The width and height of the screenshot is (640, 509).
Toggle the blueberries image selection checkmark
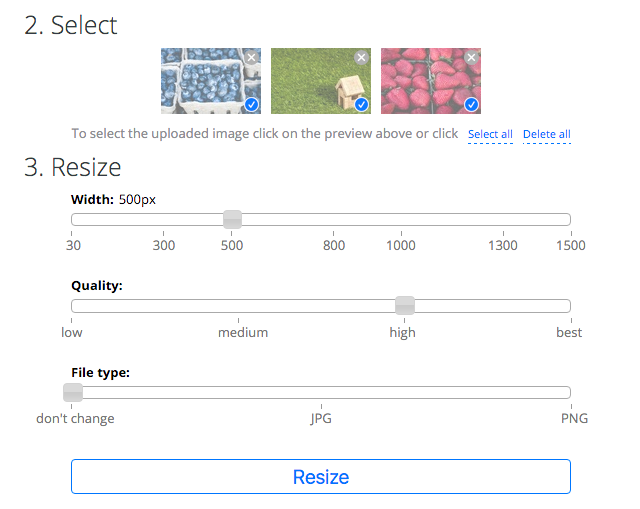tap(251, 104)
